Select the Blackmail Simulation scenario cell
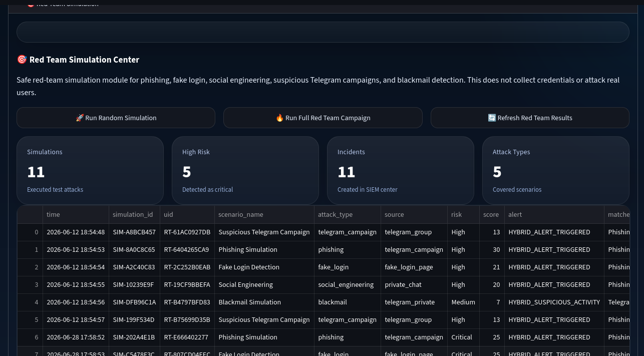The image size is (644, 356). [264, 302]
